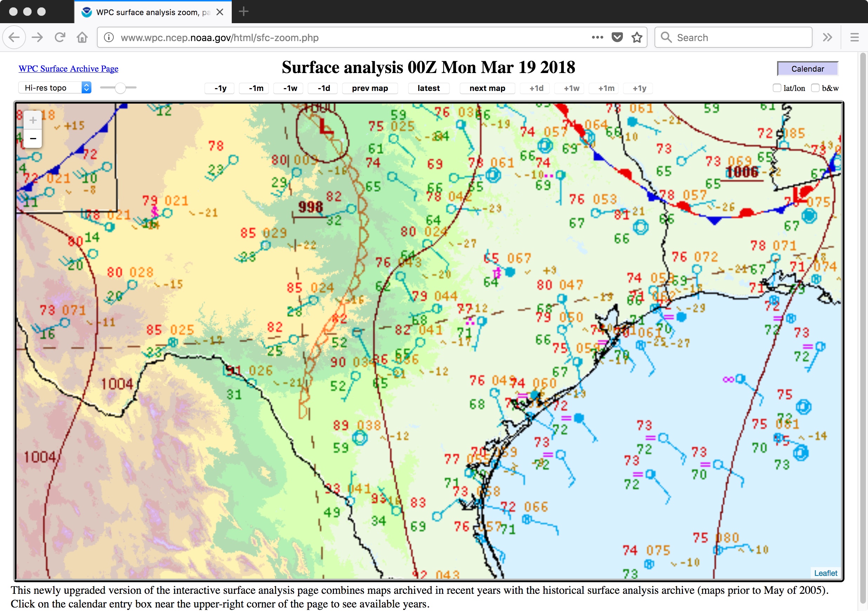Viewport: 868px width, 611px height.
Task: Click the search magnifier icon
Action: 666,38
